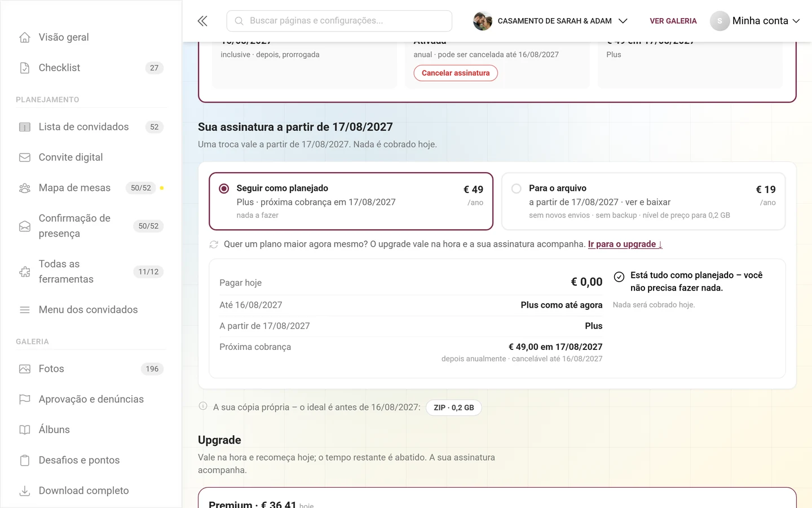Screen dimensions: 812x508
Task: Click the magnifier icon in the search field
Action: 239,21
